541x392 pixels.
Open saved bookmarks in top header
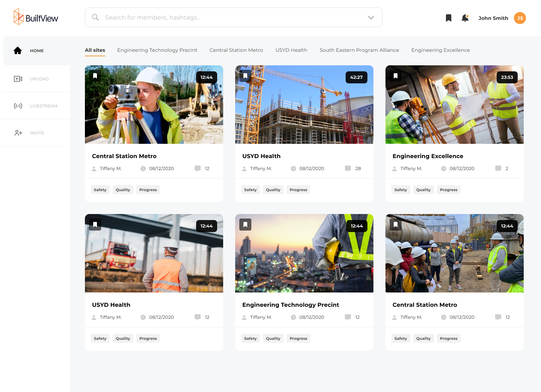448,18
